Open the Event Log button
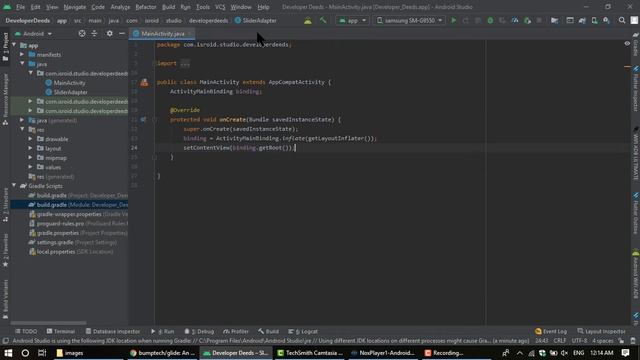Viewport: 640px width, 360px height. [x=551, y=331]
